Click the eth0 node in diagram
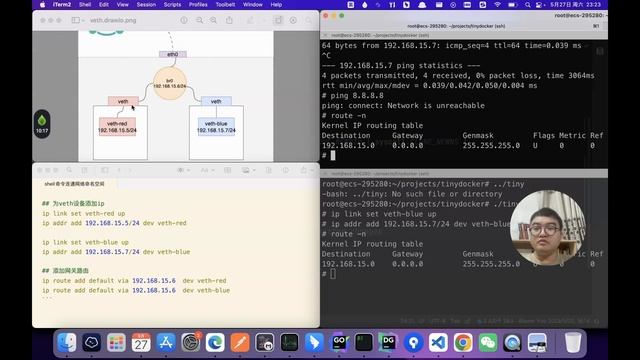 (x=173, y=54)
